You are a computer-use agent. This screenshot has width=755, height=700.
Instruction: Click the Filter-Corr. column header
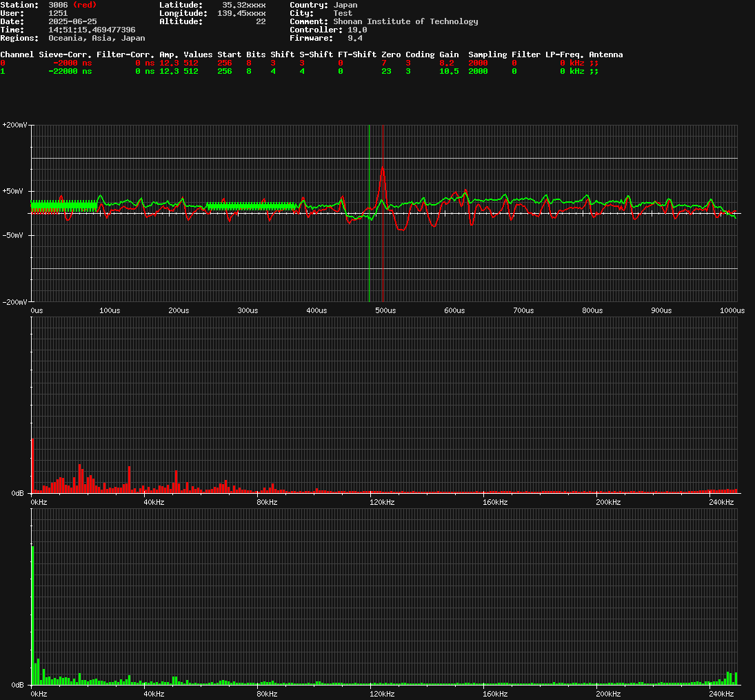[125, 54]
